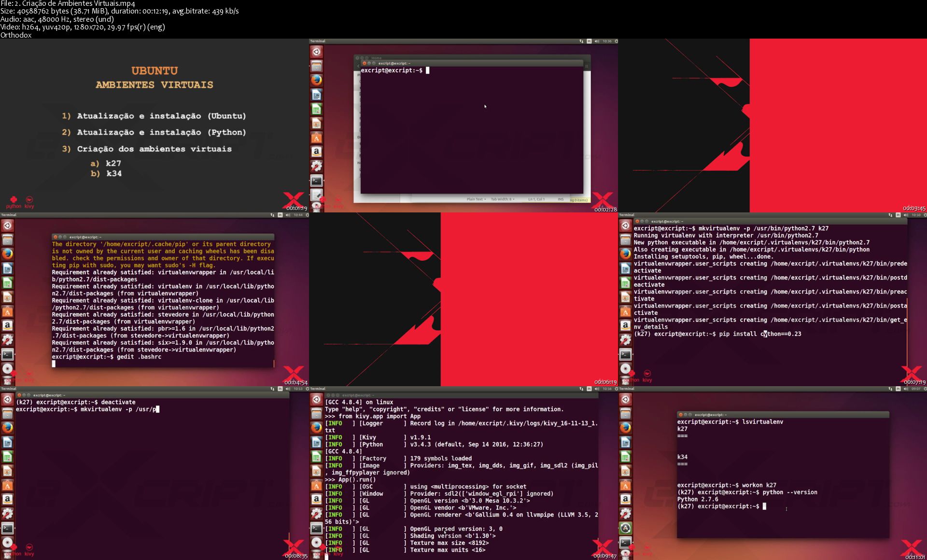Click Terminal icon in 00:04:54 frame dock
The height and width of the screenshot is (560, 927).
coord(7,354)
